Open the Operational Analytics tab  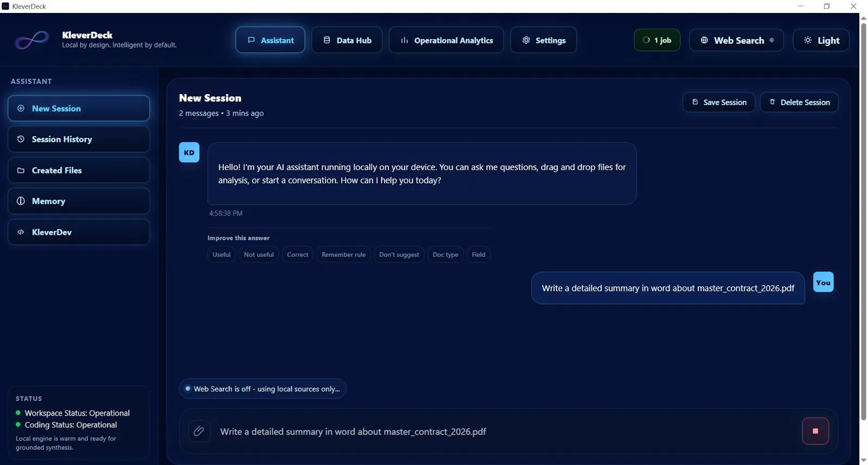[x=446, y=40]
